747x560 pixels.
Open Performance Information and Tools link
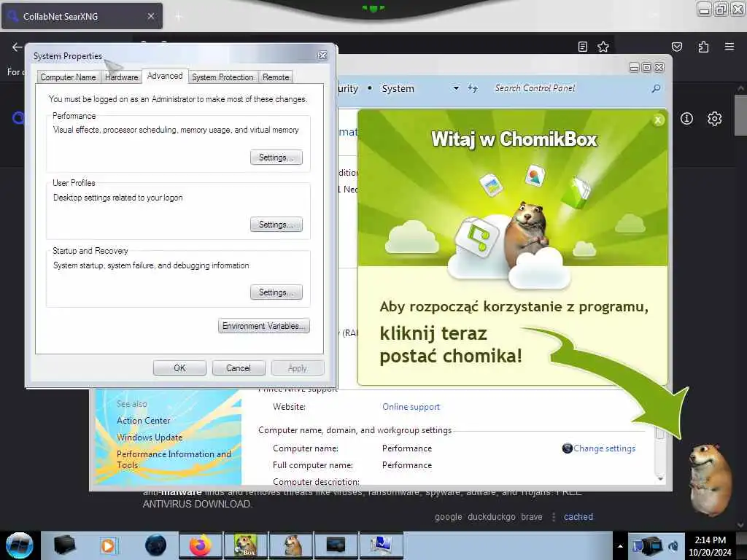tap(174, 459)
